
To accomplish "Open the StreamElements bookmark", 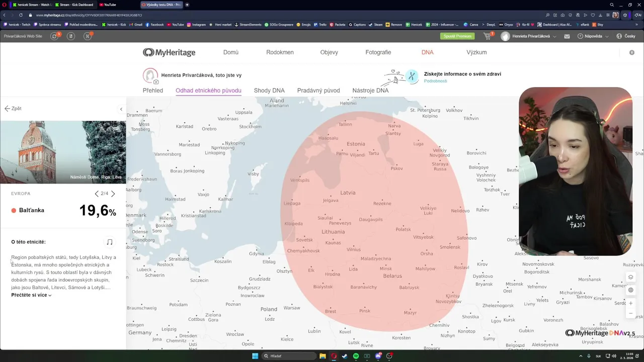I will point(248,24).
